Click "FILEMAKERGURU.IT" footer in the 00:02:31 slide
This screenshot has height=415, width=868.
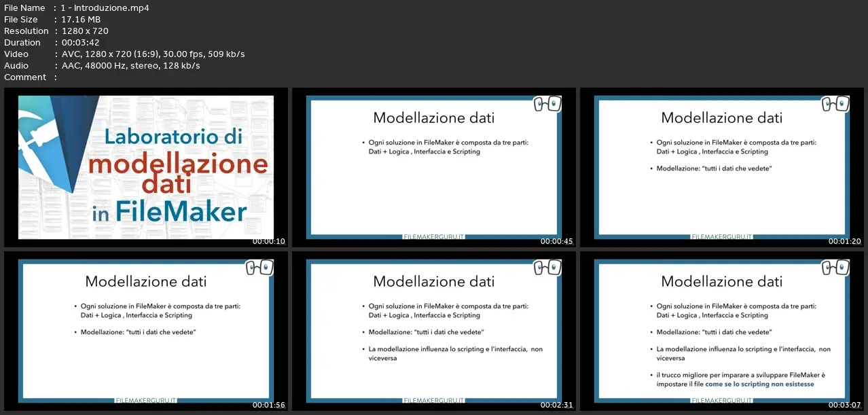click(x=434, y=401)
